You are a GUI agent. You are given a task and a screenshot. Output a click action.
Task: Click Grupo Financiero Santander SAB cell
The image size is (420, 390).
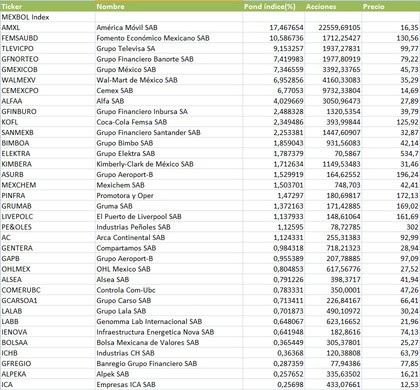tap(169, 132)
